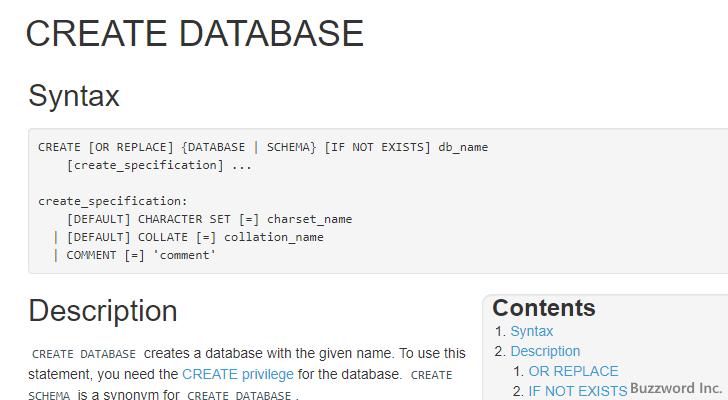Click the bracketed [create_specification] ... line
Image resolution: width=728 pixels, height=400 pixels.
click(x=158, y=165)
